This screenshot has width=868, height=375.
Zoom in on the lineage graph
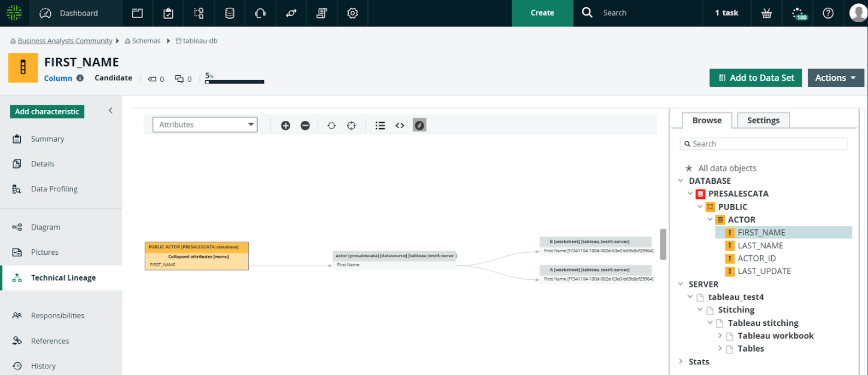coord(285,125)
